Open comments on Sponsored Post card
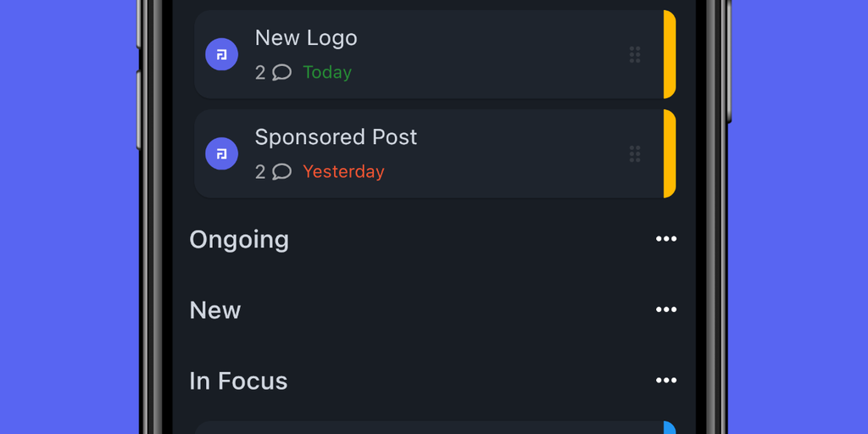The image size is (868, 434). coord(281,172)
